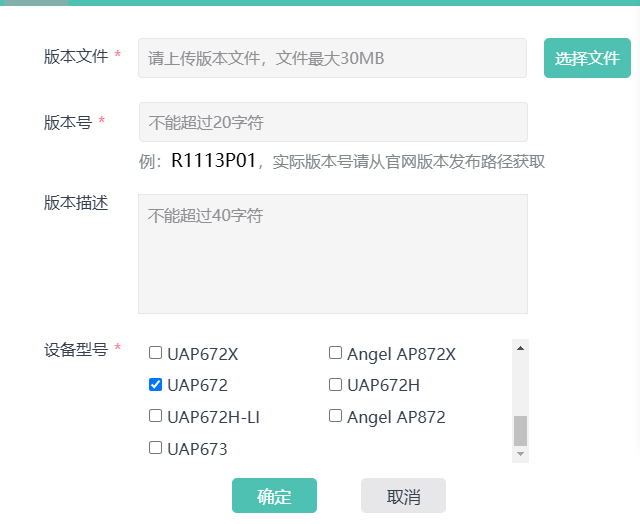Tick the UAP672H-LI checkbox
Screen dimensions: 640x524
click(x=155, y=416)
